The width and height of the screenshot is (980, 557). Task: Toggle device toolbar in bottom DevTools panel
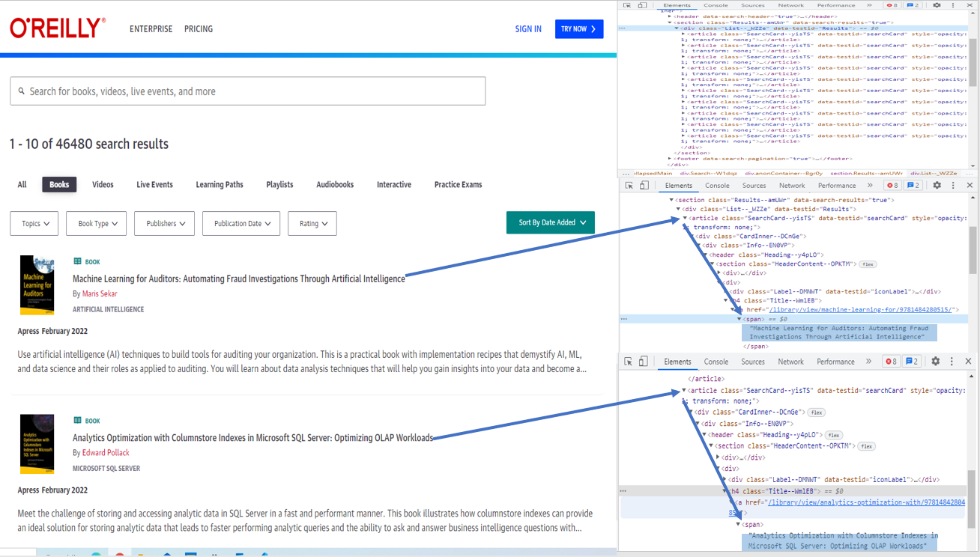click(x=643, y=362)
